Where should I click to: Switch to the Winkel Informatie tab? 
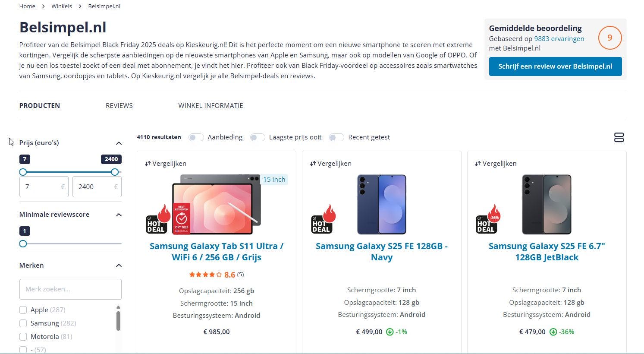(210, 106)
